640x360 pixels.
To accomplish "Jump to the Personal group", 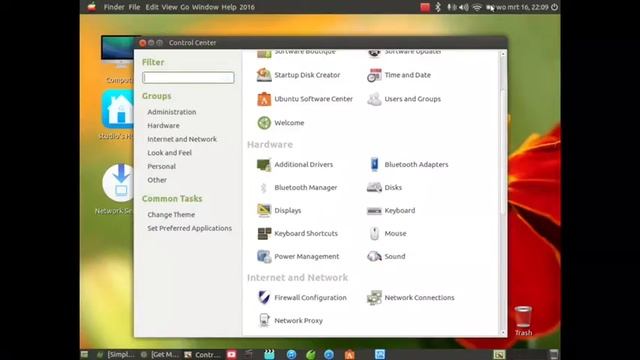I will (x=162, y=167).
